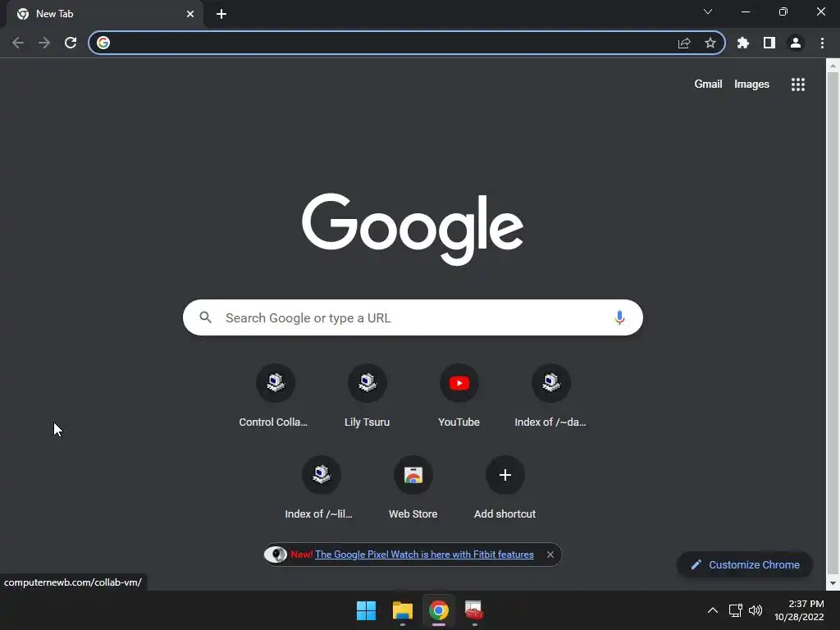Close the New Tab tab
This screenshot has height=630, width=840.
pyautogui.click(x=190, y=14)
